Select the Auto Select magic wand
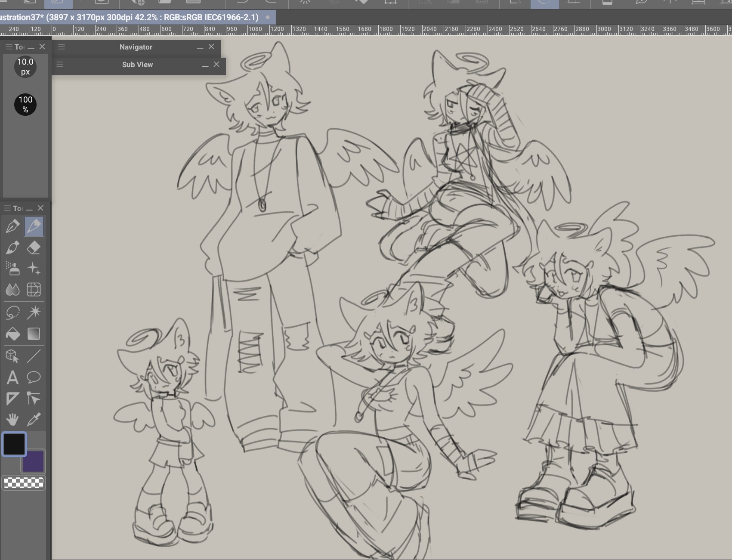 pyautogui.click(x=34, y=312)
